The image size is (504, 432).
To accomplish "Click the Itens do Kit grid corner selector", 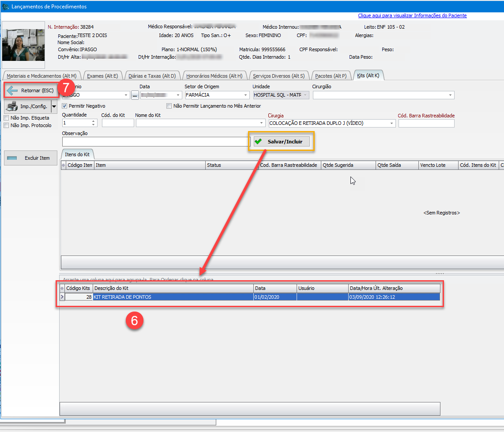I will 63,165.
